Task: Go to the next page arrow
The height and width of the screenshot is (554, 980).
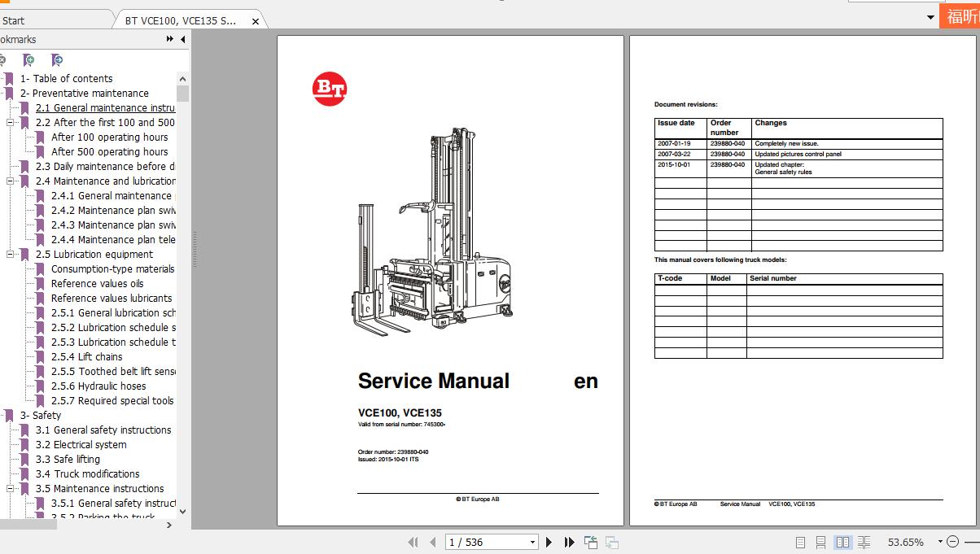Action: tap(550, 541)
